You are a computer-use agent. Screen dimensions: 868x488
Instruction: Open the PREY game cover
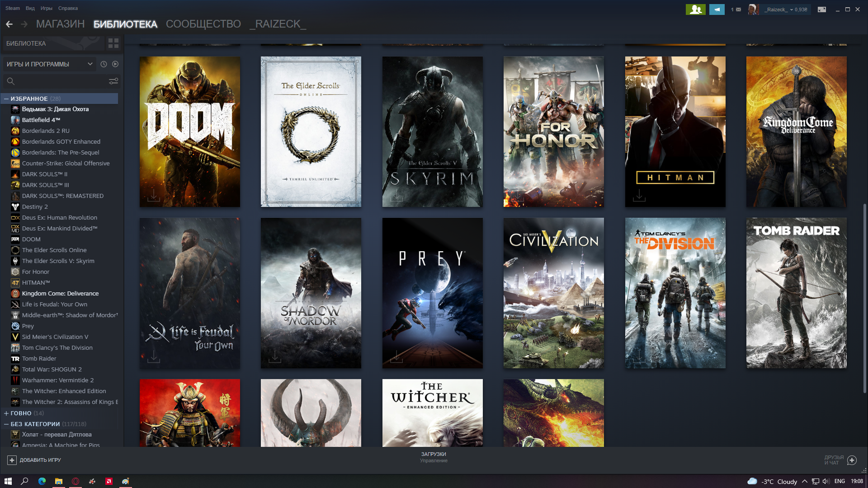(433, 293)
